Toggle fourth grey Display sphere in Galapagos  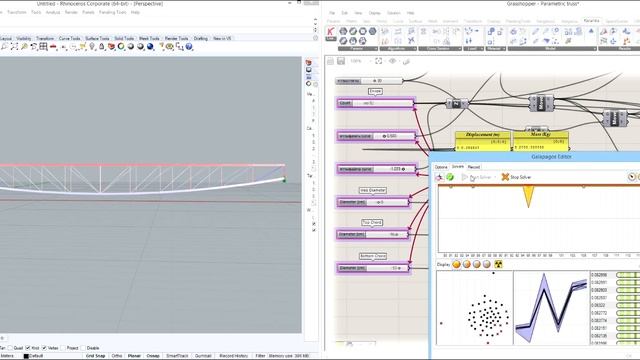click(487, 264)
